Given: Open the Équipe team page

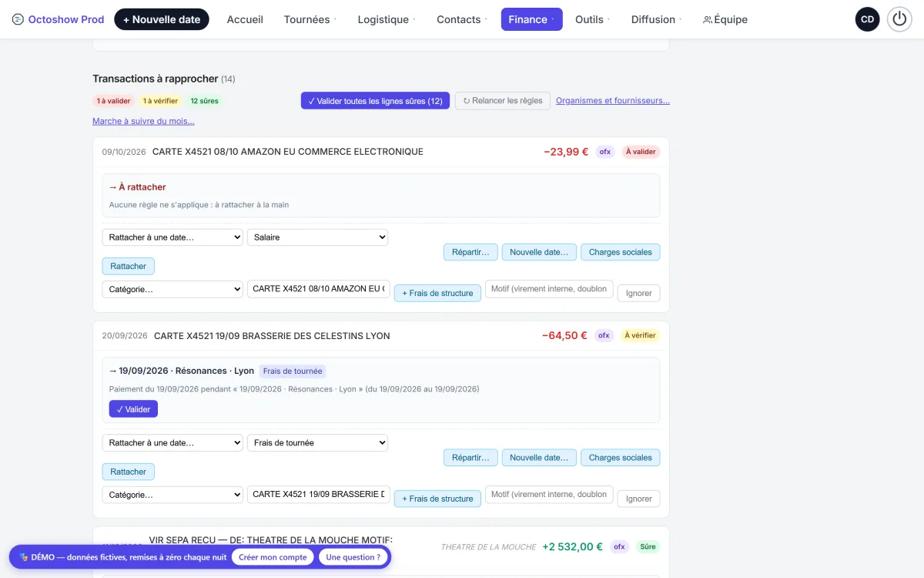Looking at the screenshot, I should pos(725,19).
